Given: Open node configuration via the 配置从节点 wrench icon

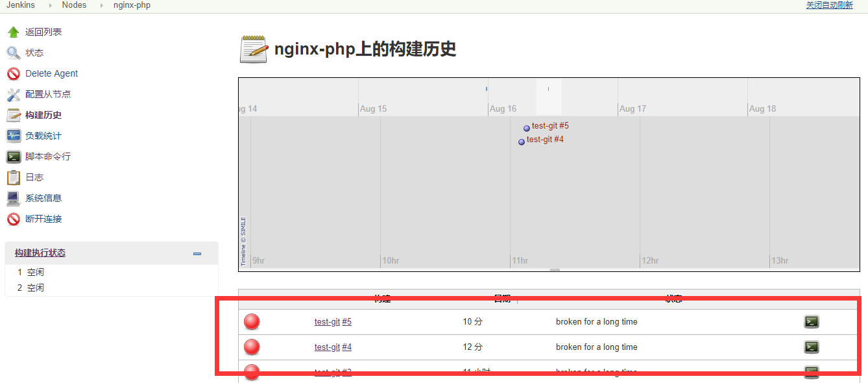Looking at the screenshot, I should pos(14,94).
